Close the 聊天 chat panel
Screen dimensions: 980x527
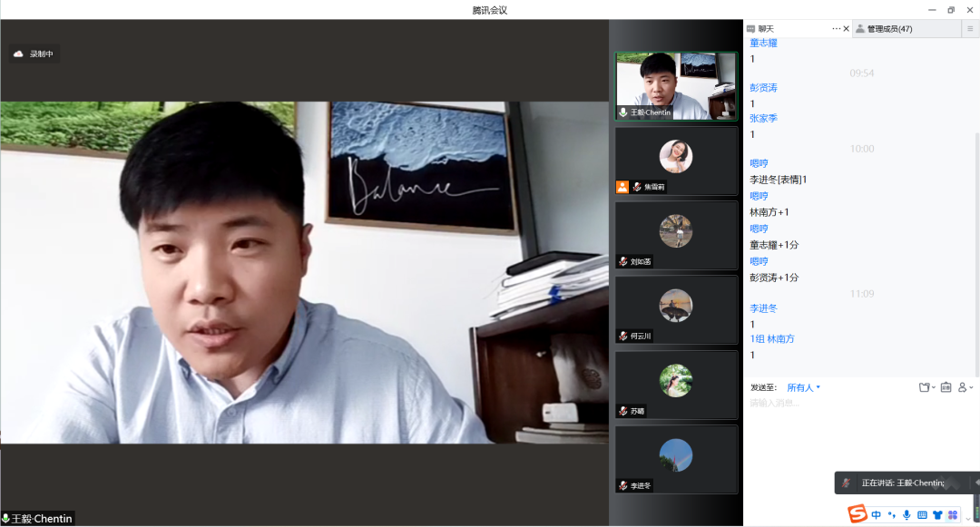pyautogui.click(x=847, y=29)
